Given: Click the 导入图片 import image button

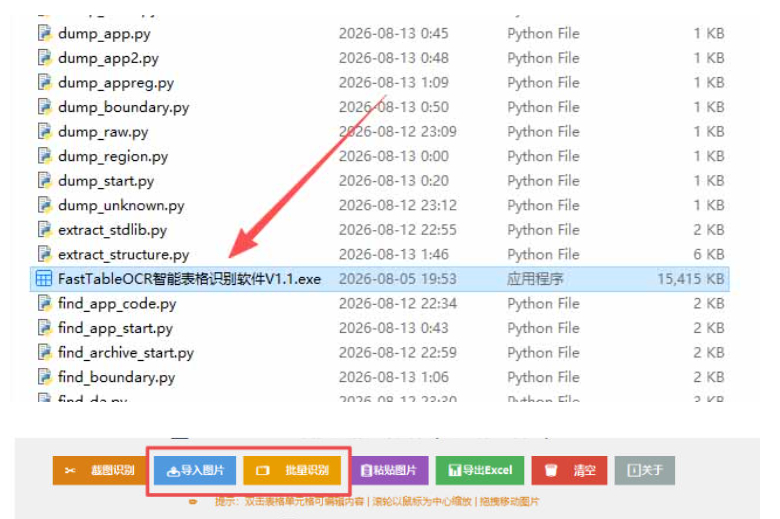Looking at the screenshot, I should coord(195,470).
